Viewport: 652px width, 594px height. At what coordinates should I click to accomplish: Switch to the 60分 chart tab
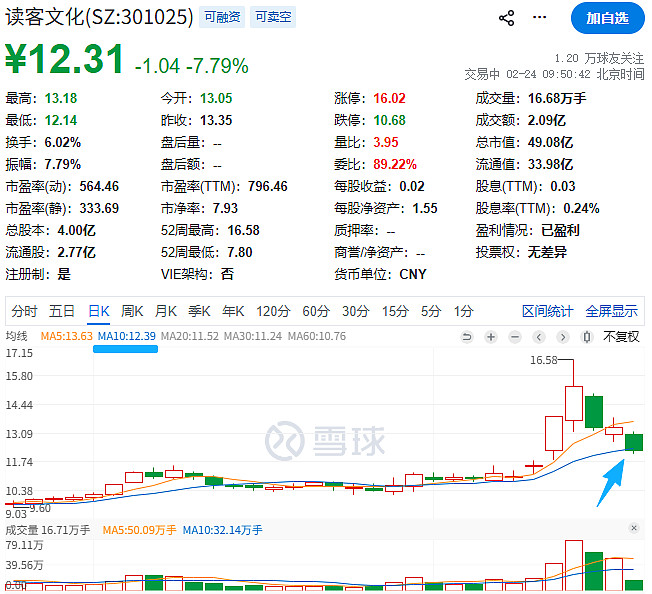[316, 311]
